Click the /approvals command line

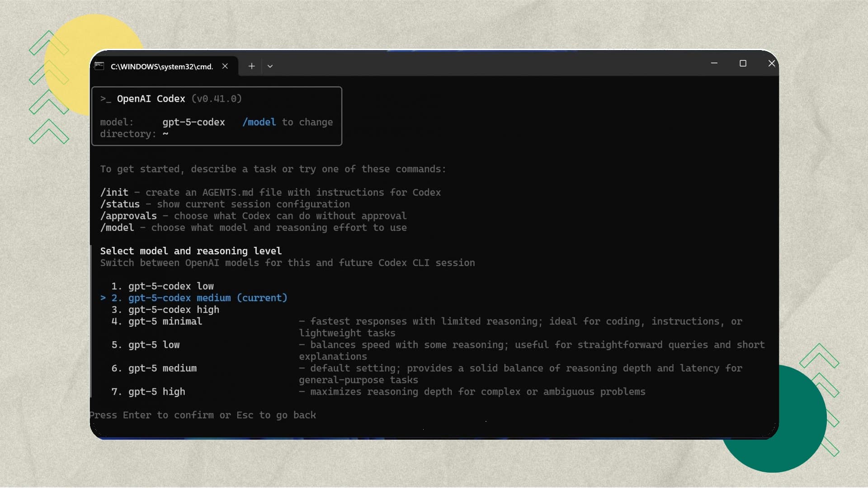pyautogui.click(x=128, y=216)
